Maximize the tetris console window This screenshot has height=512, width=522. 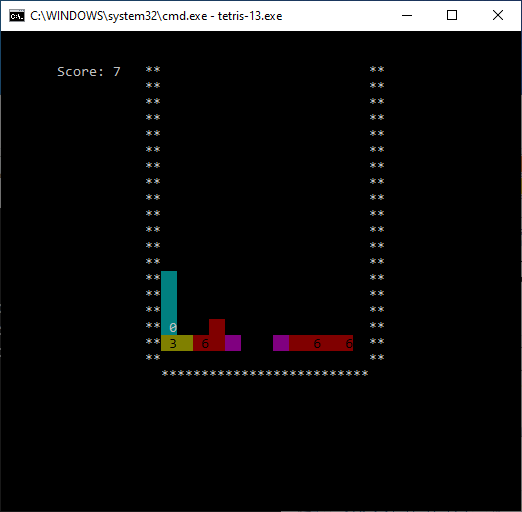point(452,15)
